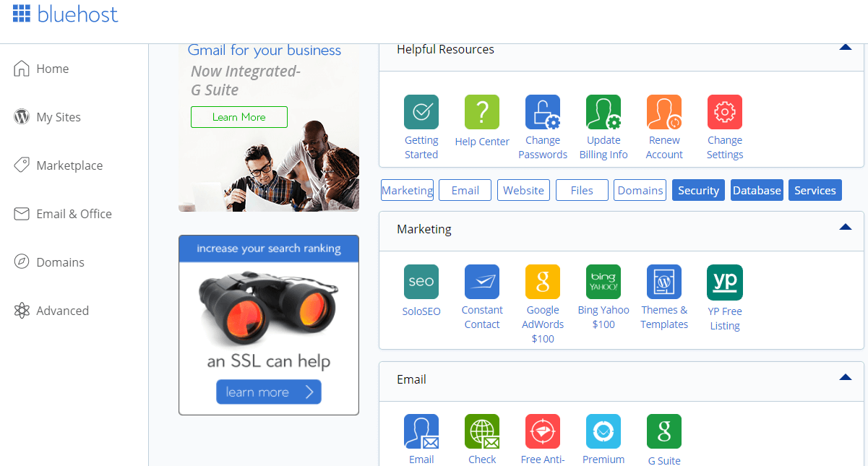Open the Email accounts icon in Email section

(x=421, y=431)
